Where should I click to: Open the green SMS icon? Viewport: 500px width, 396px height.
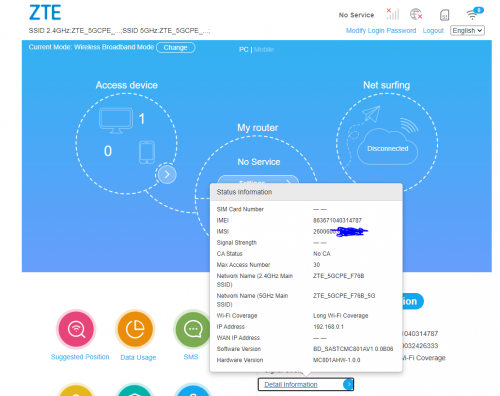coord(193,329)
